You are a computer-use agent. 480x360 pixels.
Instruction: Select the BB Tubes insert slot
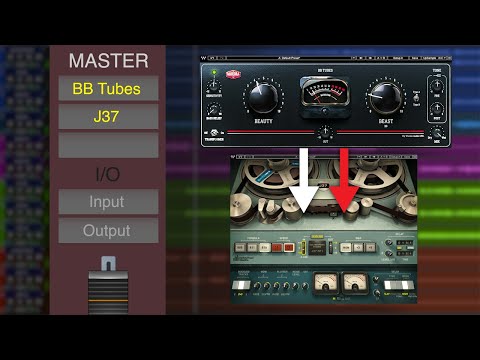coord(108,88)
